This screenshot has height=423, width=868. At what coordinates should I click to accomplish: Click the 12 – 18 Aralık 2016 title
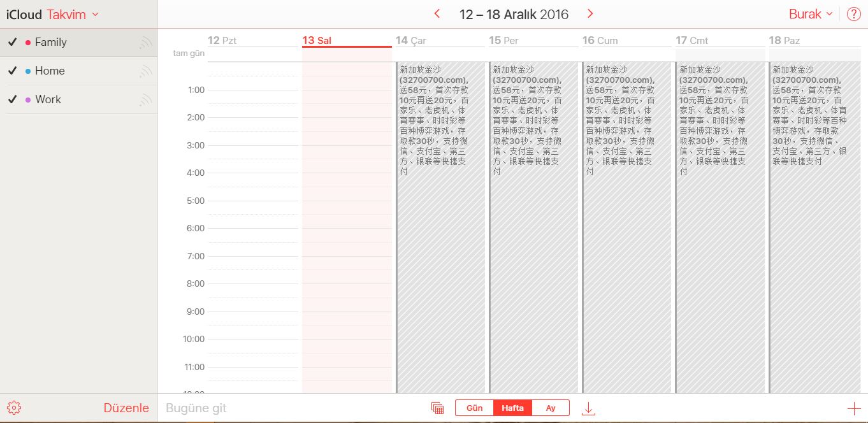514,14
